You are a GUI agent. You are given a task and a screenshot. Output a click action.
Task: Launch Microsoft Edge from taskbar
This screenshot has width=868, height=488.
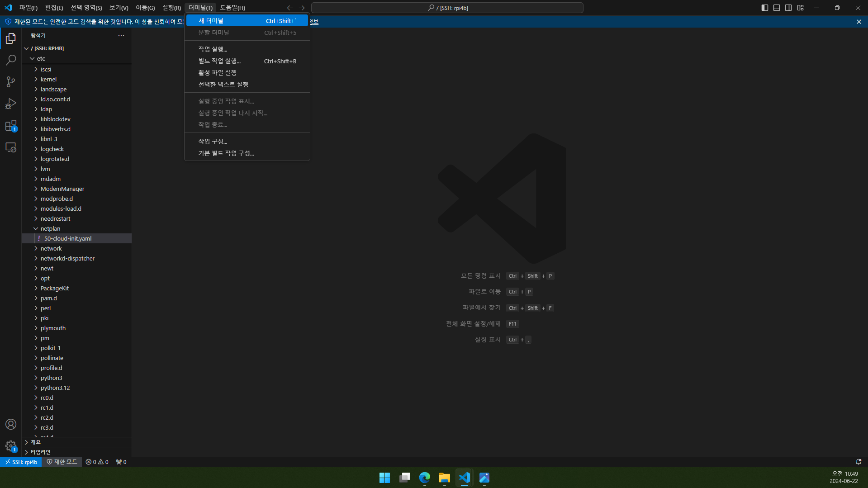[x=425, y=478]
